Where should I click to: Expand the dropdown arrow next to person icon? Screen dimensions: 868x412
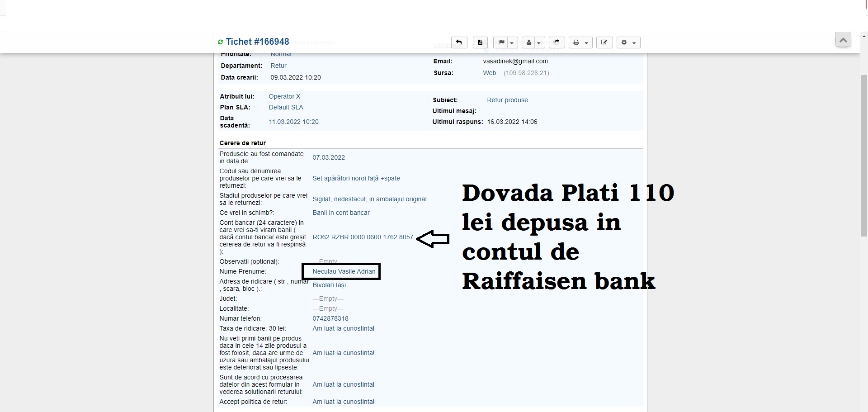click(539, 43)
